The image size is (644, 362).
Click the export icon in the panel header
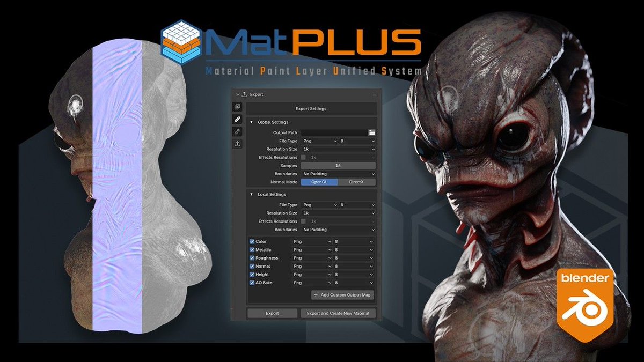point(244,95)
